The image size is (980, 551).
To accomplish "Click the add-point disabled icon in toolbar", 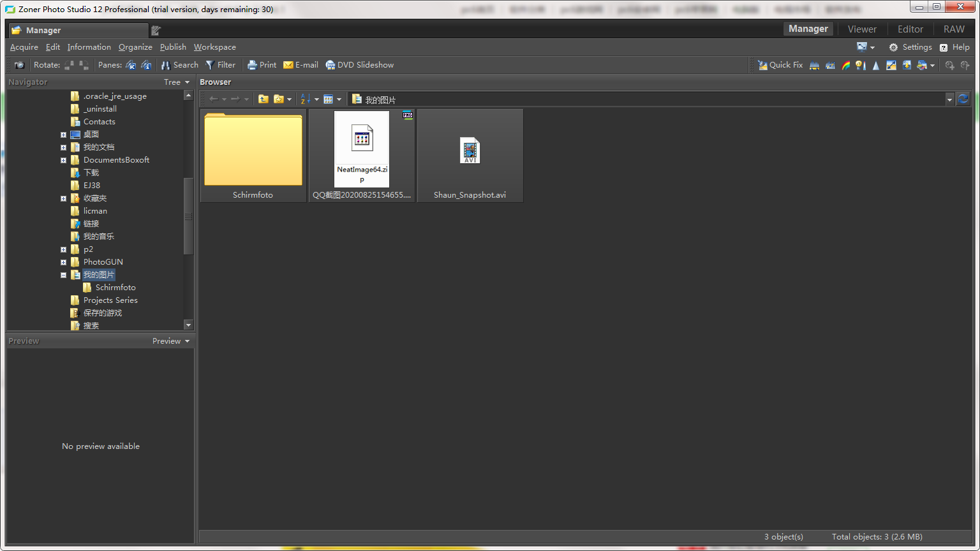I will [950, 65].
